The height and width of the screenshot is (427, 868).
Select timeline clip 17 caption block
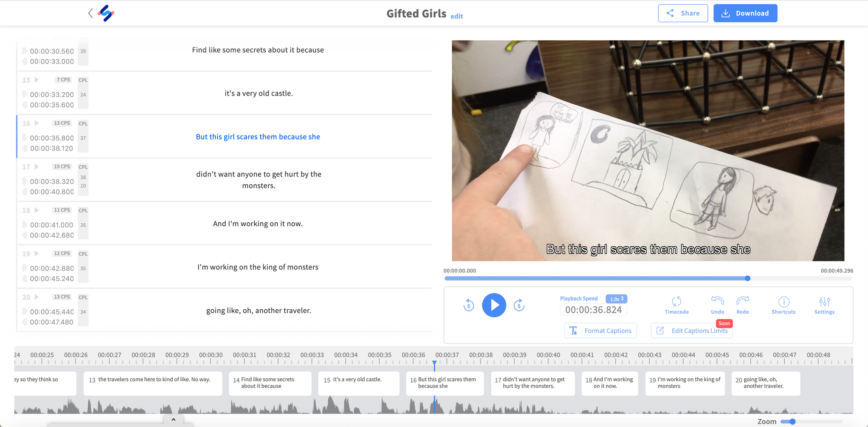pyautogui.click(x=533, y=383)
